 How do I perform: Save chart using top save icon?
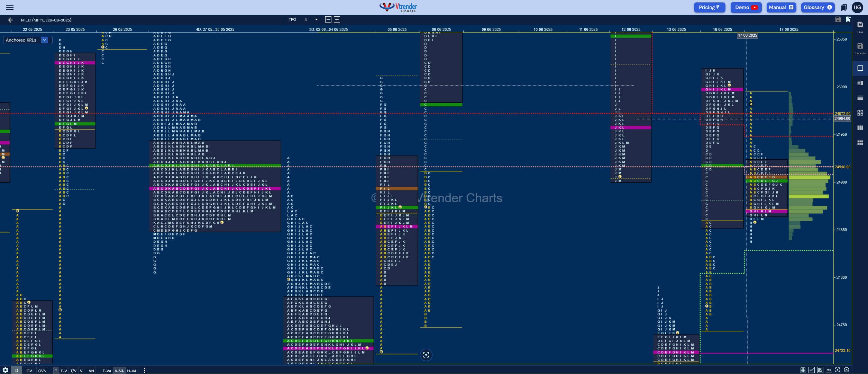[x=838, y=19]
